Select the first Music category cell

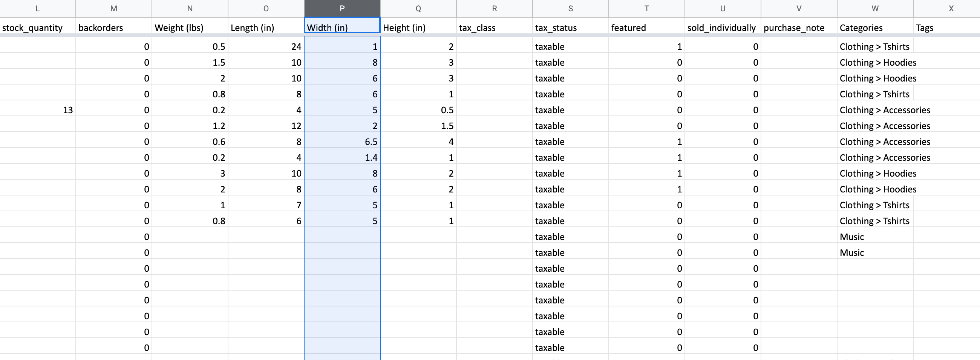[874, 237]
